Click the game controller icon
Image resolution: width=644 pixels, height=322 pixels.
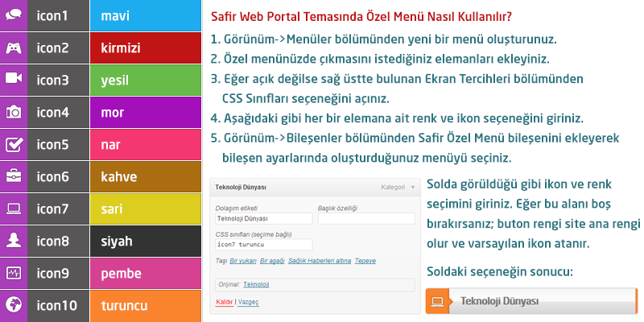(x=14, y=47)
